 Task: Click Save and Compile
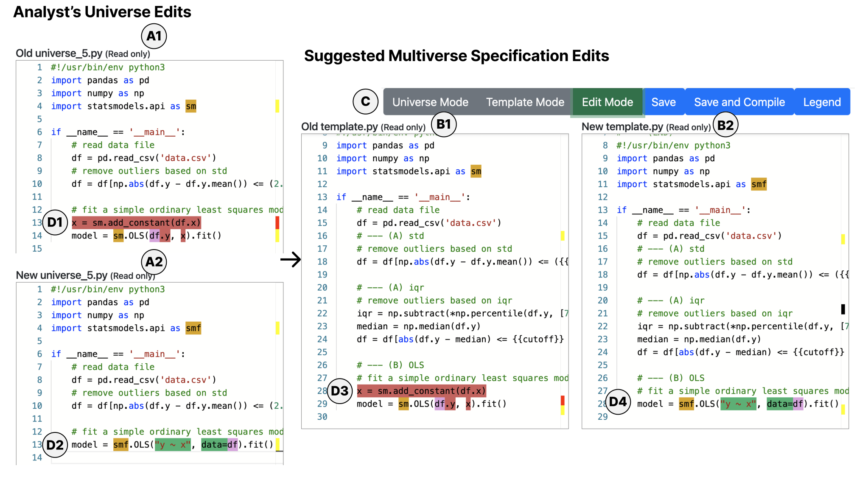(739, 102)
